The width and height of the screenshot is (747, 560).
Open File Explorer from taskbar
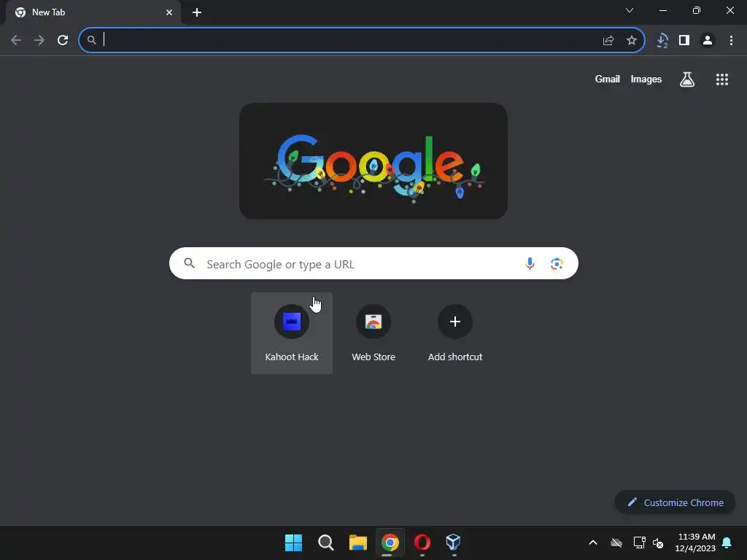(x=357, y=542)
